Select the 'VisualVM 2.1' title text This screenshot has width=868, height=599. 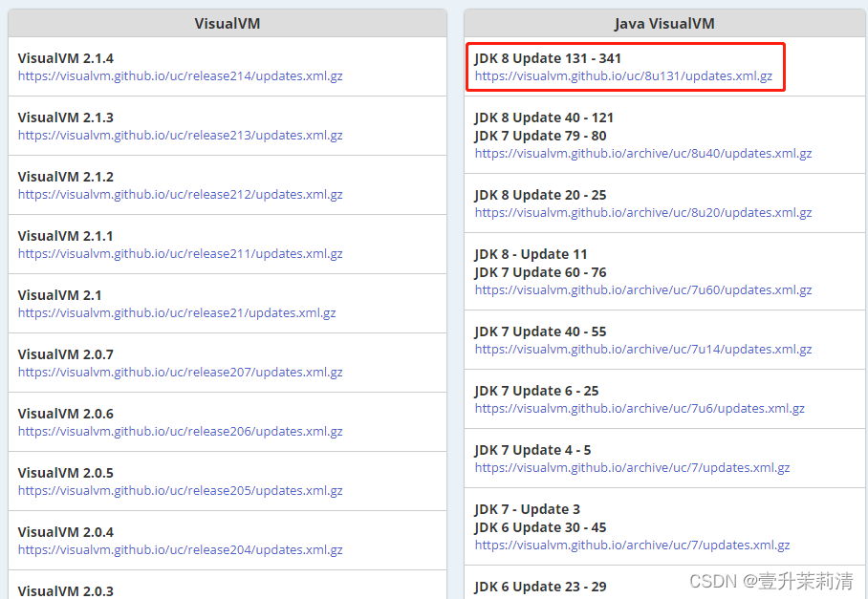tap(60, 295)
